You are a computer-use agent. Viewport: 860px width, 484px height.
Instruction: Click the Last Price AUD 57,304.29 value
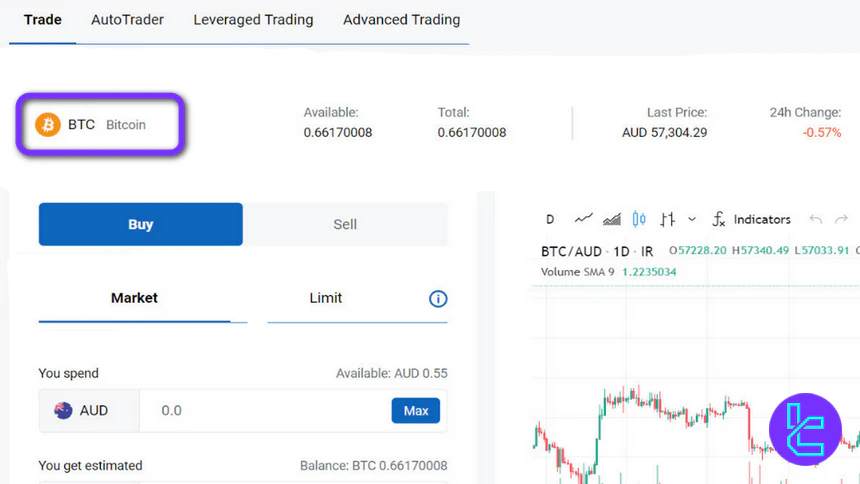point(664,132)
